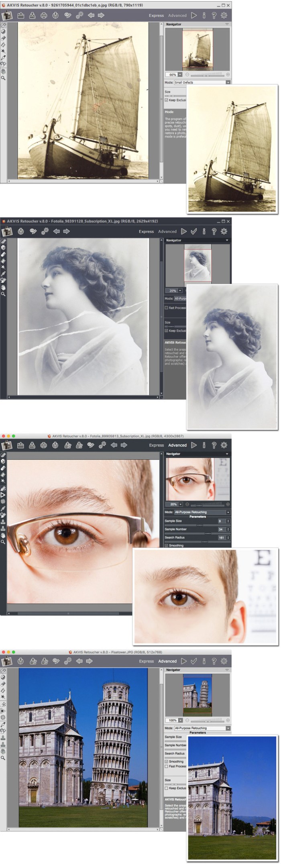Click Sample Number stepper in eye photo window

(x=228, y=529)
